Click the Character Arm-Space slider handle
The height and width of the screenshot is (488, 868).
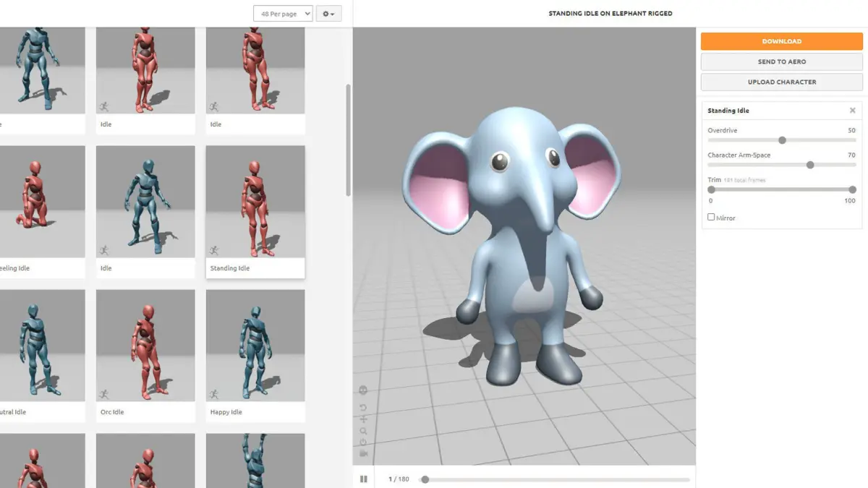tap(810, 165)
